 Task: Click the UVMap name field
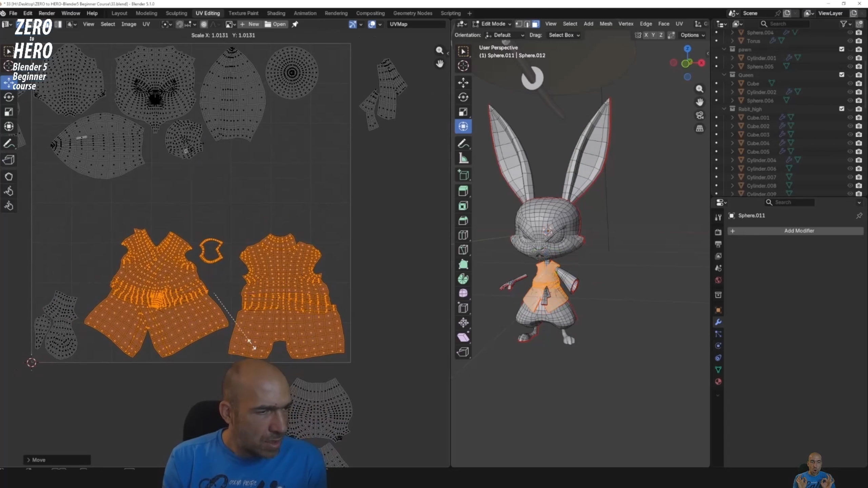416,24
